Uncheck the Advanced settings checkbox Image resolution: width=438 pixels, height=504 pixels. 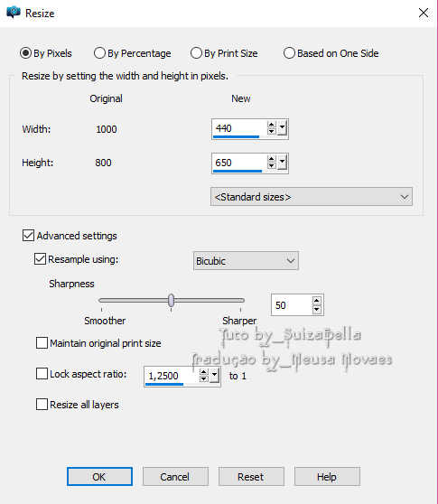28,235
